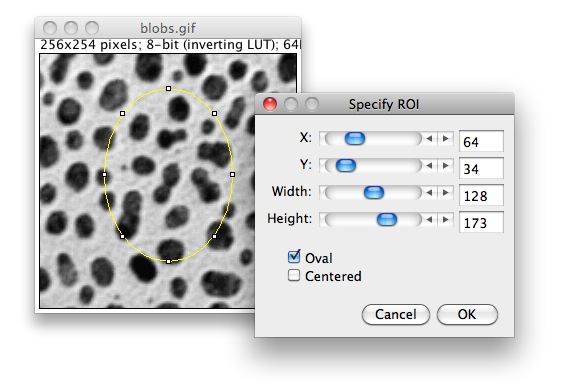The height and width of the screenshot is (384, 565).
Task: Click the Y slider left arrow
Action: click(x=429, y=166)
